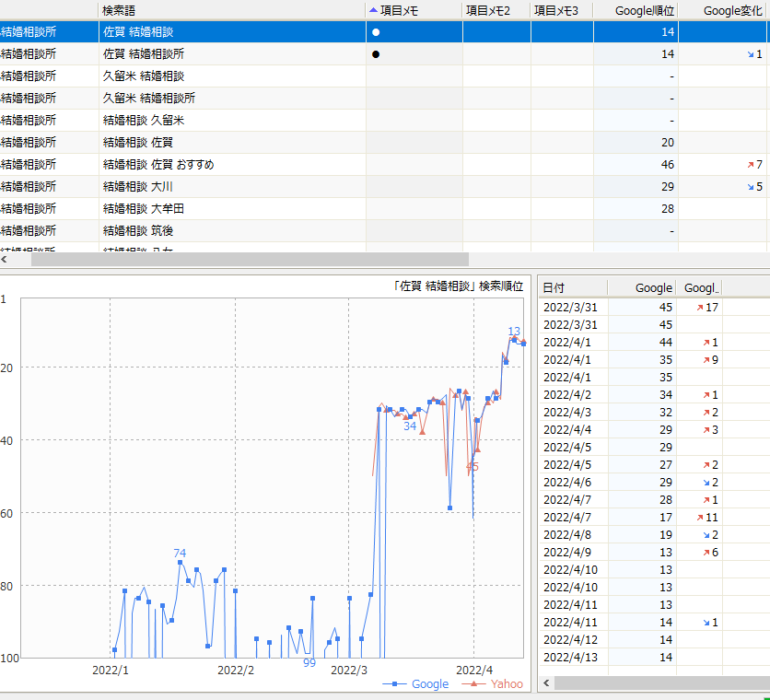The height and width of the screenshot is (700, 770).
Task: Click the keyword list horizontal scrollbar thumb
Action: 250,260
